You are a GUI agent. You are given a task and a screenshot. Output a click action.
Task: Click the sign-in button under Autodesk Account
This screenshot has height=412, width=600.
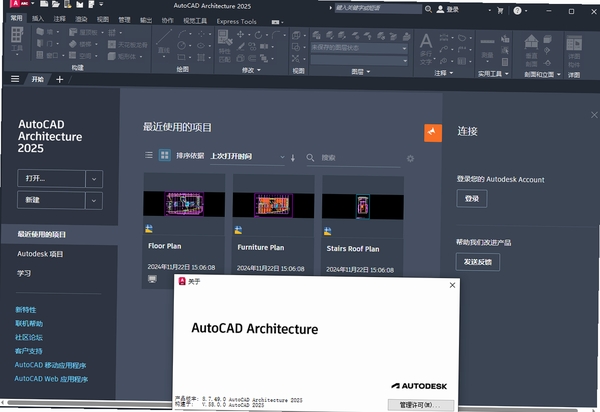point(471,199)
